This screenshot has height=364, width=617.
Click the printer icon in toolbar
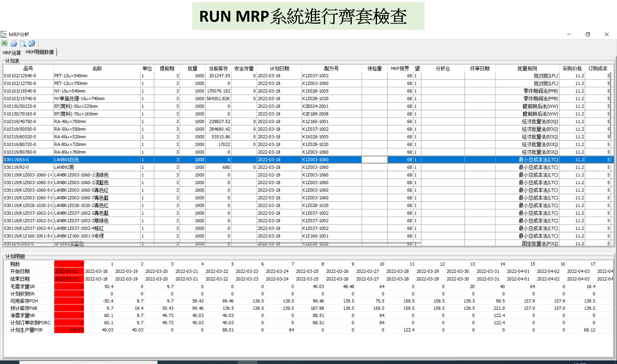[x=14, y=44]
